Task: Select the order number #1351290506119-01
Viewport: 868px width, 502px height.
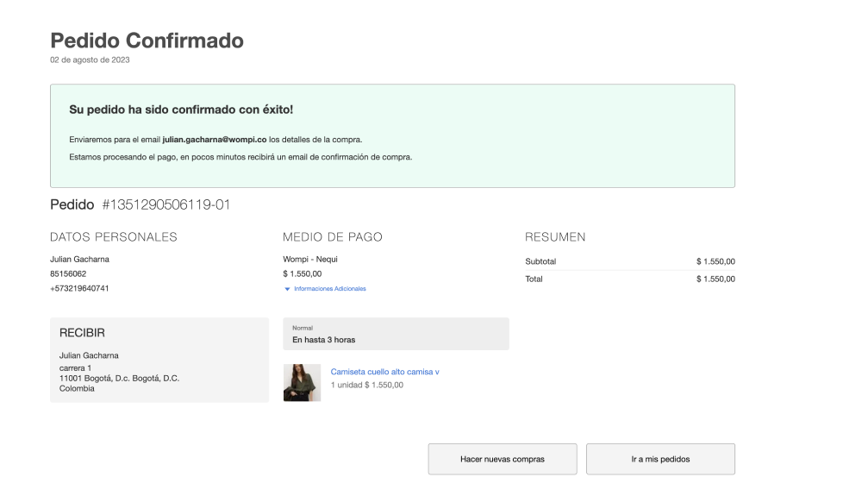Action: pos(165,205)
